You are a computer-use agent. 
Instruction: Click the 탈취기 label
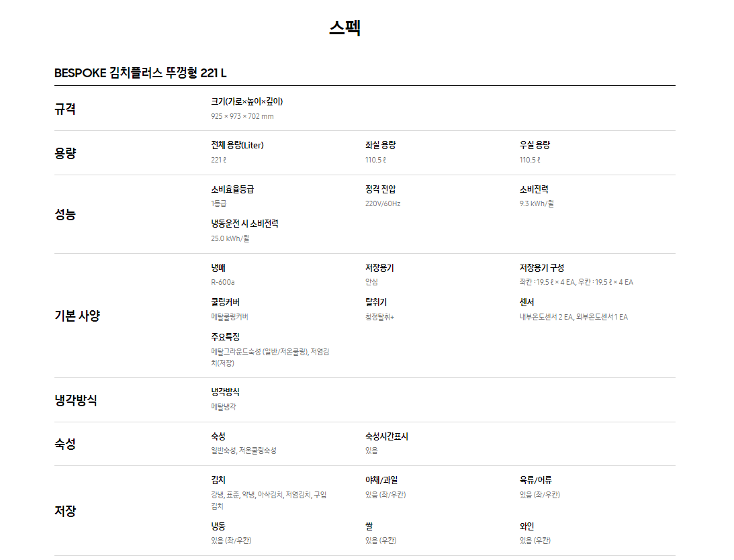[376, 302]
